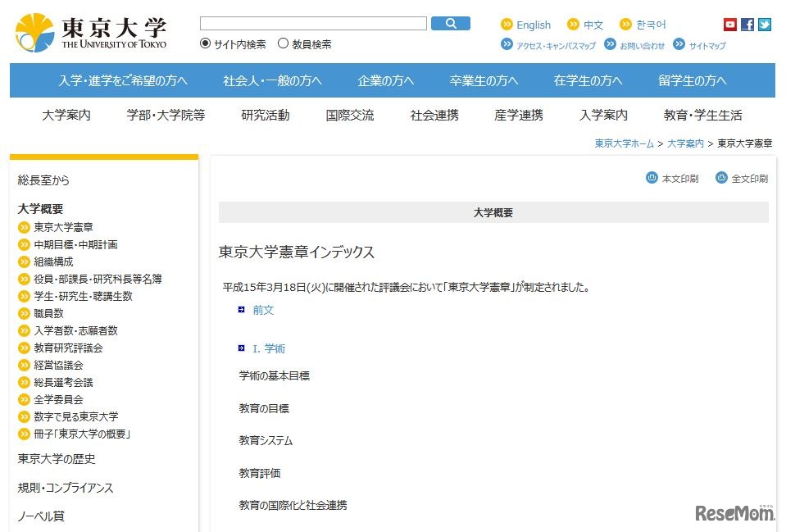Open the Facebook icon link
This screenshot has width=786, height=532.
pos(747,25)
